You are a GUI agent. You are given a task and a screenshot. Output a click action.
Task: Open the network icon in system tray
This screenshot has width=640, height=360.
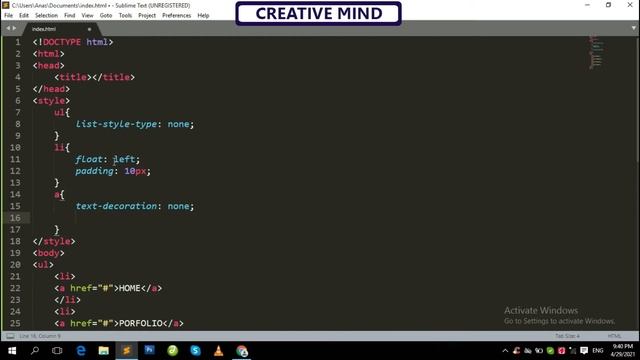573,351
